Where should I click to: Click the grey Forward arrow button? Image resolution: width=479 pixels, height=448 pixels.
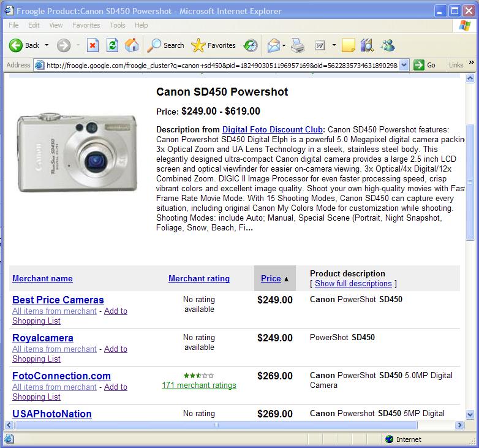point(64,46)
